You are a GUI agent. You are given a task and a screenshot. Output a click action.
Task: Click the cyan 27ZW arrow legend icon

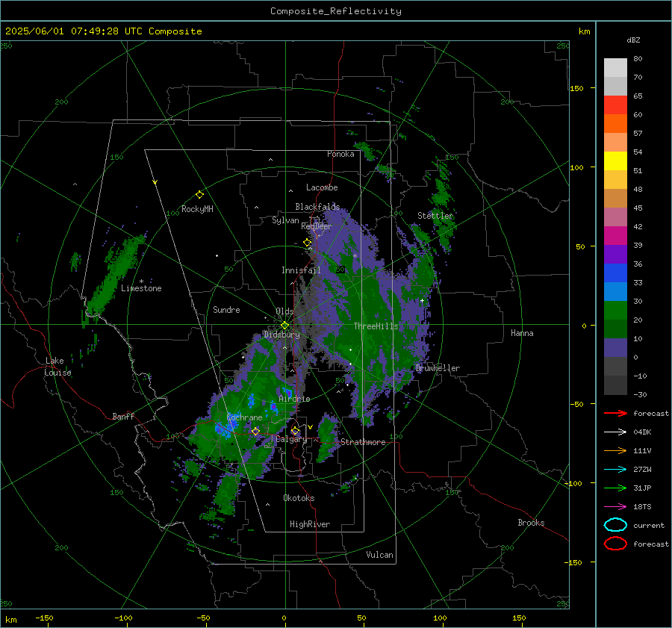[x=615, y=470]
